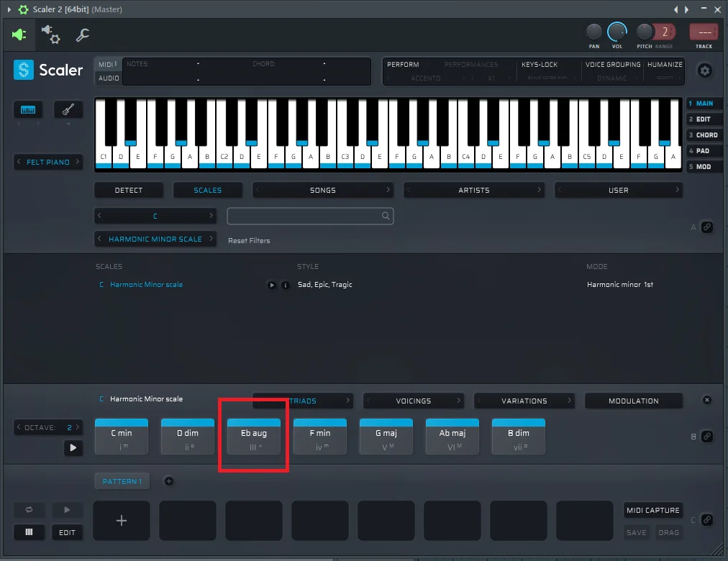
Task: Click the MIDI CAPTURE button
Action: point(652,511)
